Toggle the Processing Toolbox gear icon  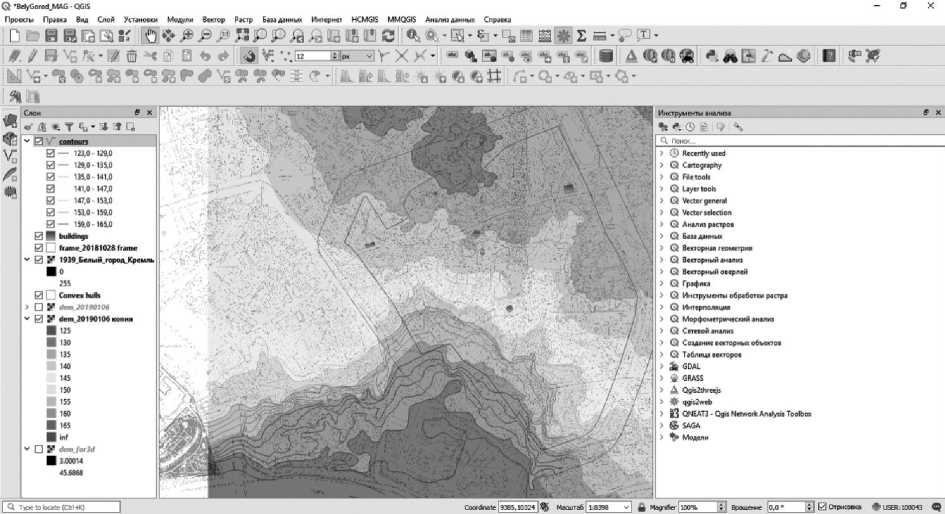[x=564, y=36]
